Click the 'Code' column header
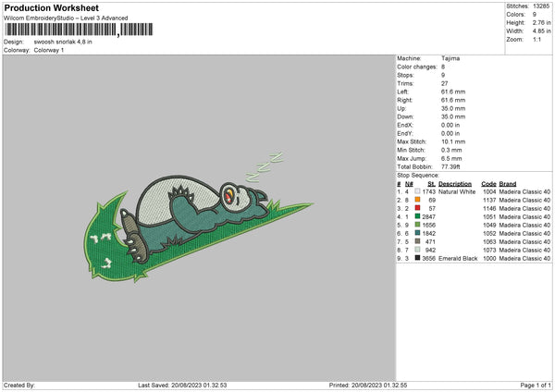Viewport: 555px width, 392px height. click(488, 184)
